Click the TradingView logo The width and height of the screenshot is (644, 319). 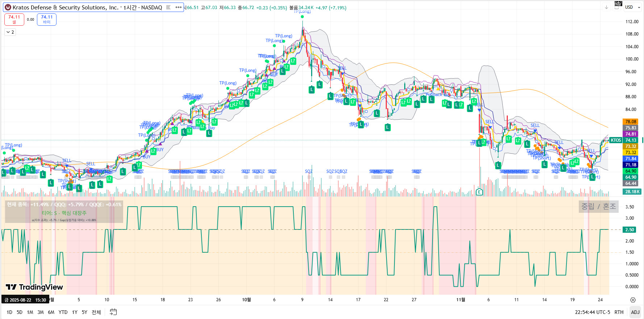tap(34, 287)
